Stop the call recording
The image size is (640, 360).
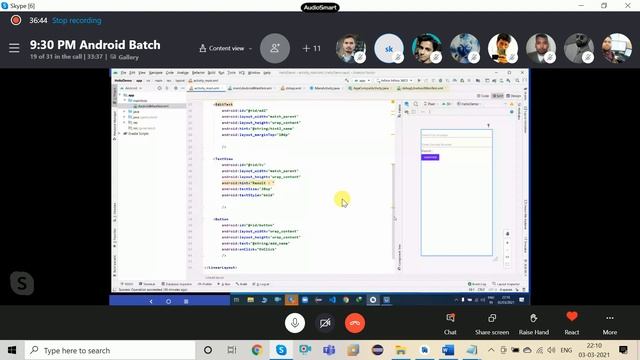point(77,20)
